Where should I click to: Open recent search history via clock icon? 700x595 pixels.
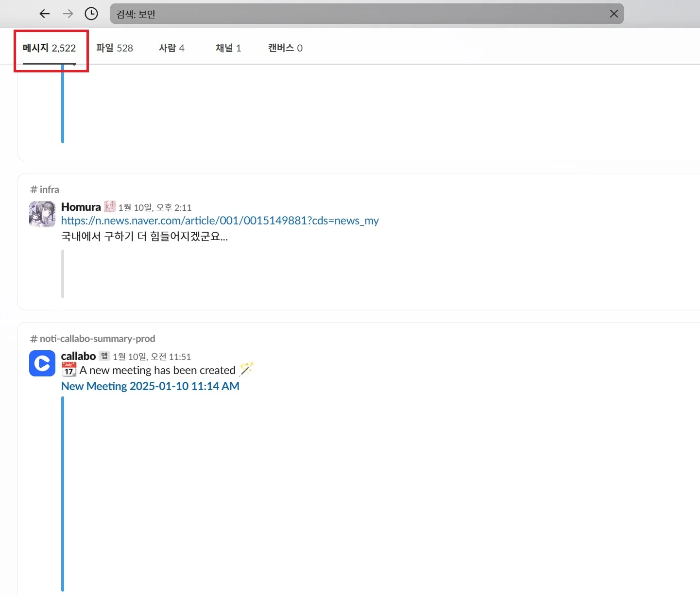coord(91,14)
